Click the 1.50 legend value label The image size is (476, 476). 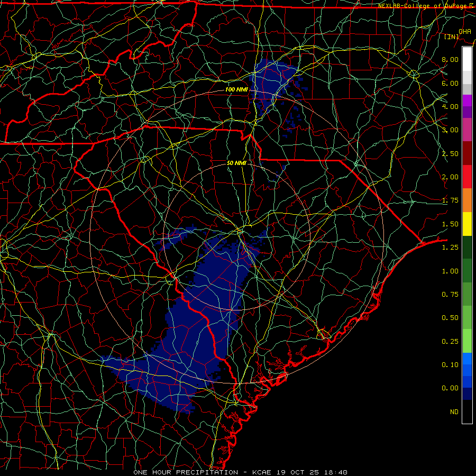tap(450, 224)
